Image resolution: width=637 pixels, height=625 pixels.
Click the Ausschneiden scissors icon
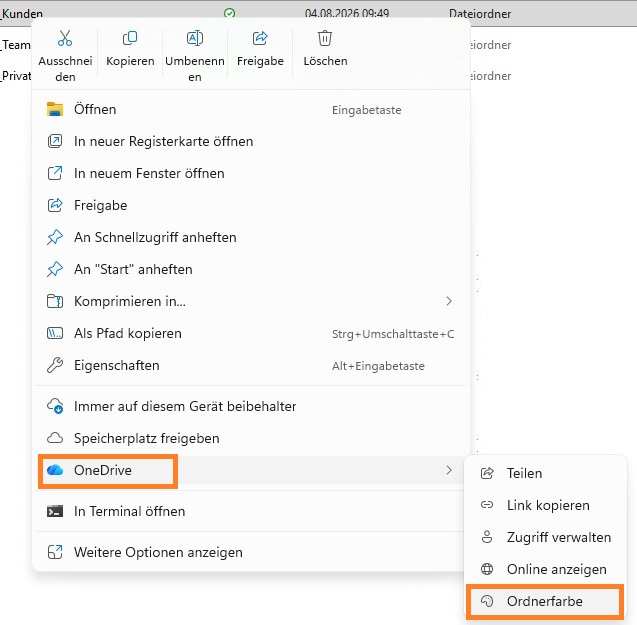coord(65,38)
